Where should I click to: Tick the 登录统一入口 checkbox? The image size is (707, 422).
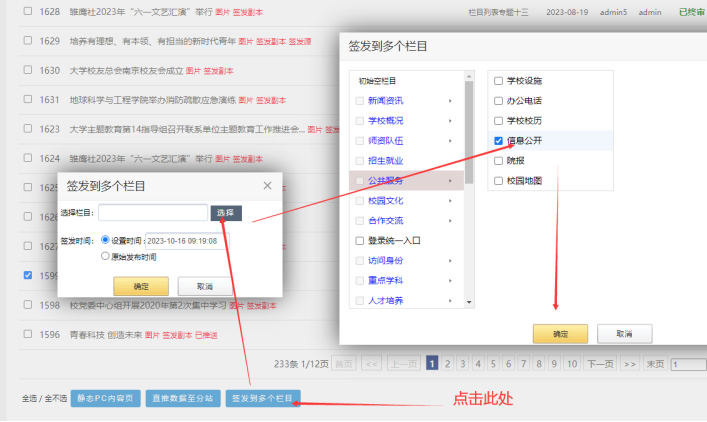click(360, 240)
